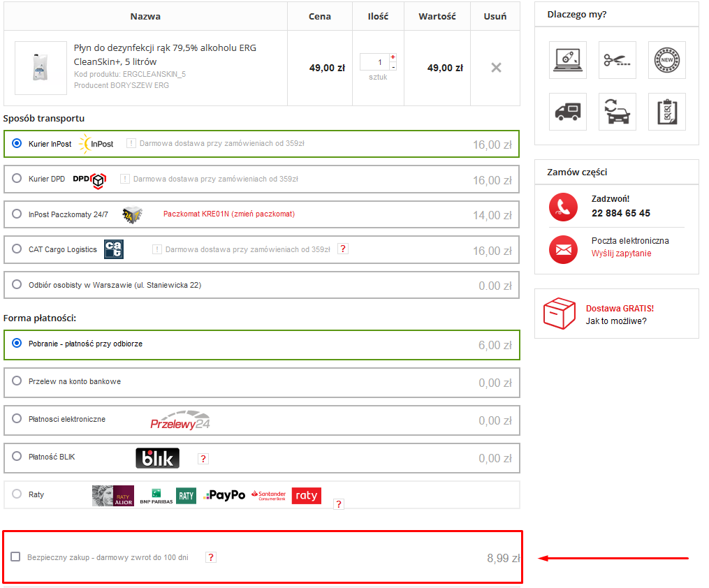
Task: Select Kurier DPD delivery option
Action: pos(17,179)
